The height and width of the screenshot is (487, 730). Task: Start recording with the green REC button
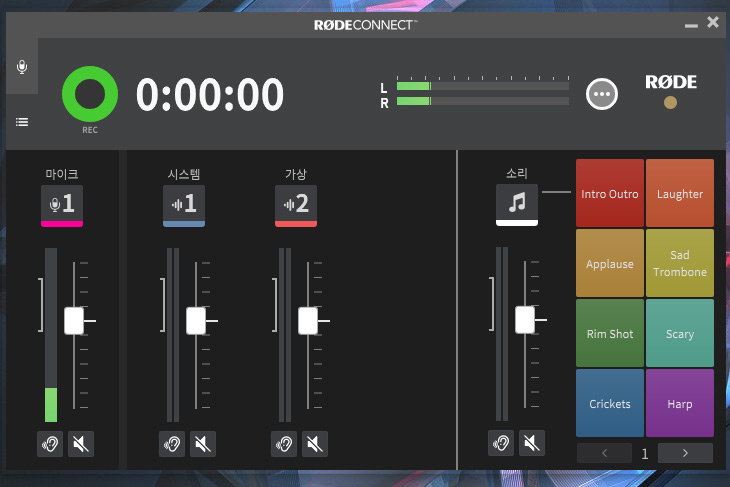[x=90, y=94]
